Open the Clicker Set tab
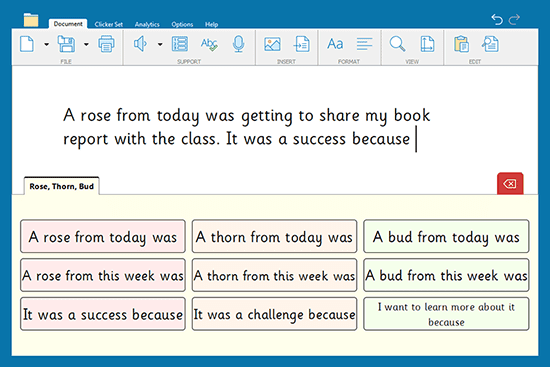This screenshot has width=550, height=367. 109,24
